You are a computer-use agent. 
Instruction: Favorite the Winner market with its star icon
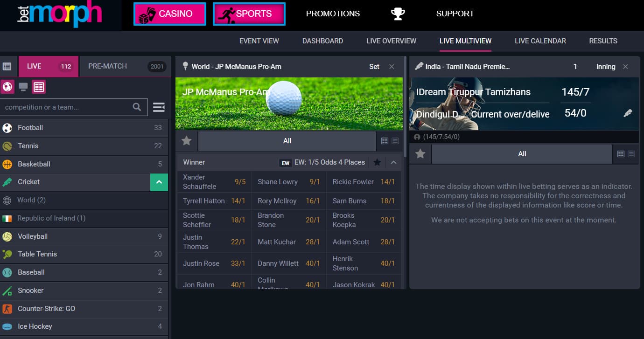click(377, 162)
